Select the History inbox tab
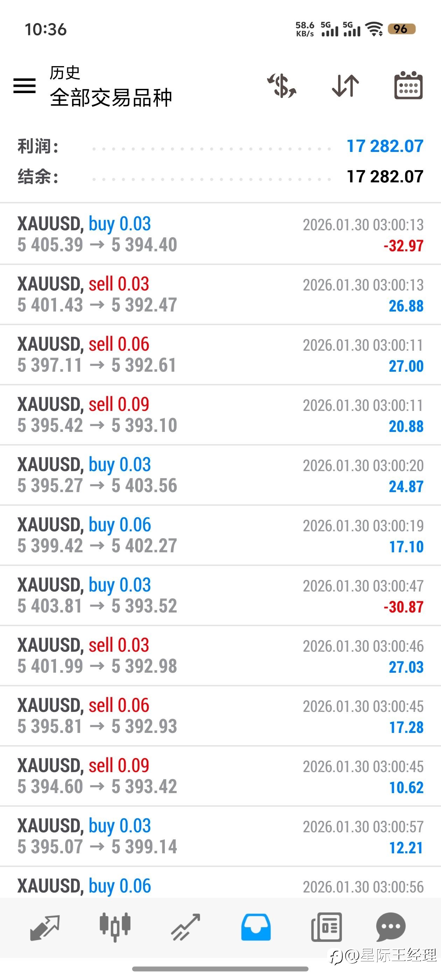 coord(256,927)
